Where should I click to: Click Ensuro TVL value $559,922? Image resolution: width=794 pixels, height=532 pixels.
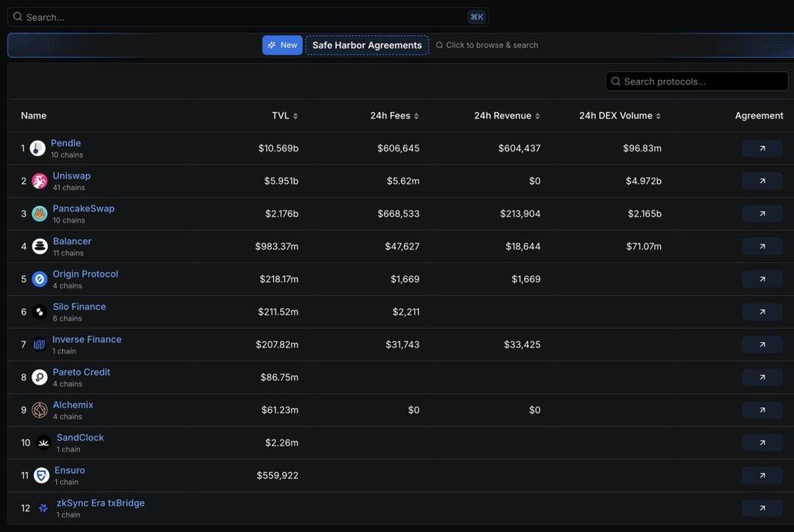[277, 475]
